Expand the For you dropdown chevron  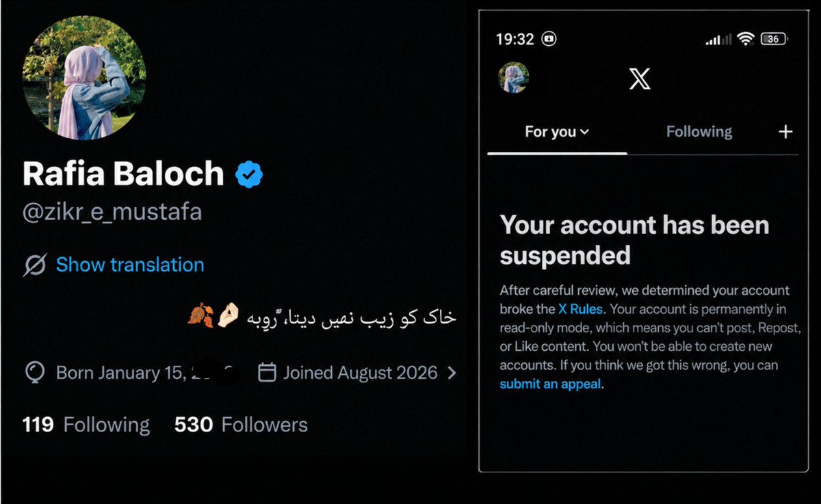(x=584, y=132)
